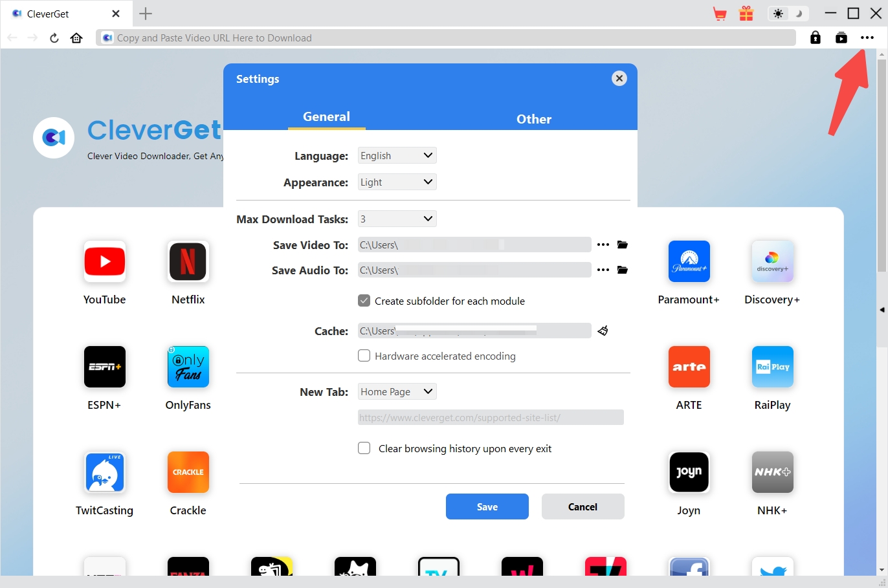The height and width of the screenshot is (588, 888).
Task: Browse path for Save Video To
Action: tap(603, 245)
